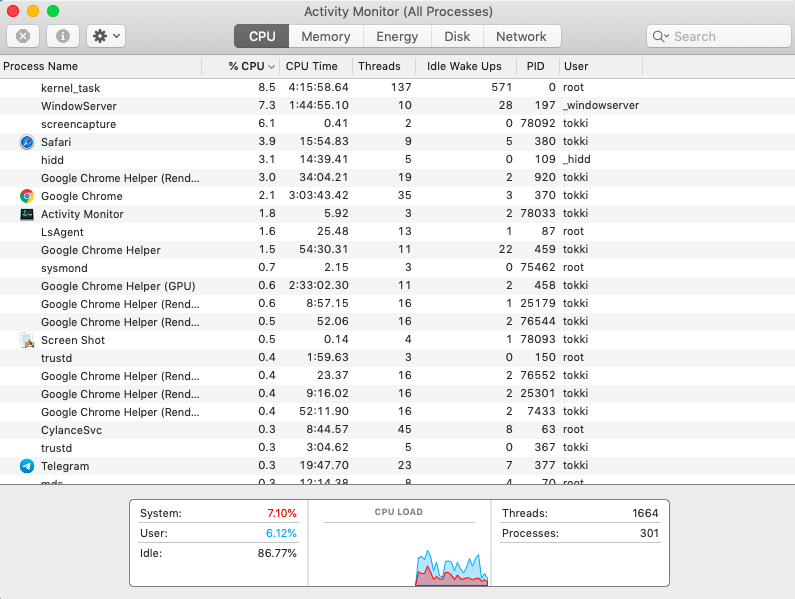
Task: Click the Processes count 301
Action: click(x=649, y=533)
